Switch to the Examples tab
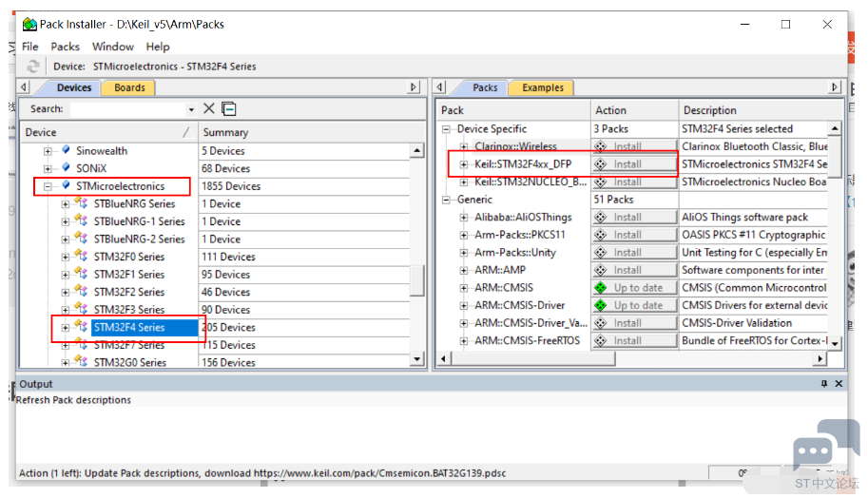Screen dimensions: 868x498 click(x=543, y=87)
